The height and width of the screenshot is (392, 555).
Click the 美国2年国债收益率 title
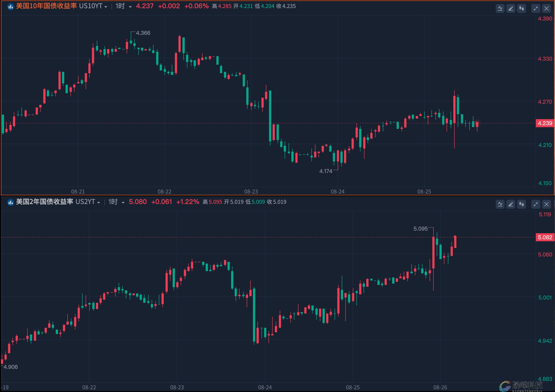[x=44, y=202]
